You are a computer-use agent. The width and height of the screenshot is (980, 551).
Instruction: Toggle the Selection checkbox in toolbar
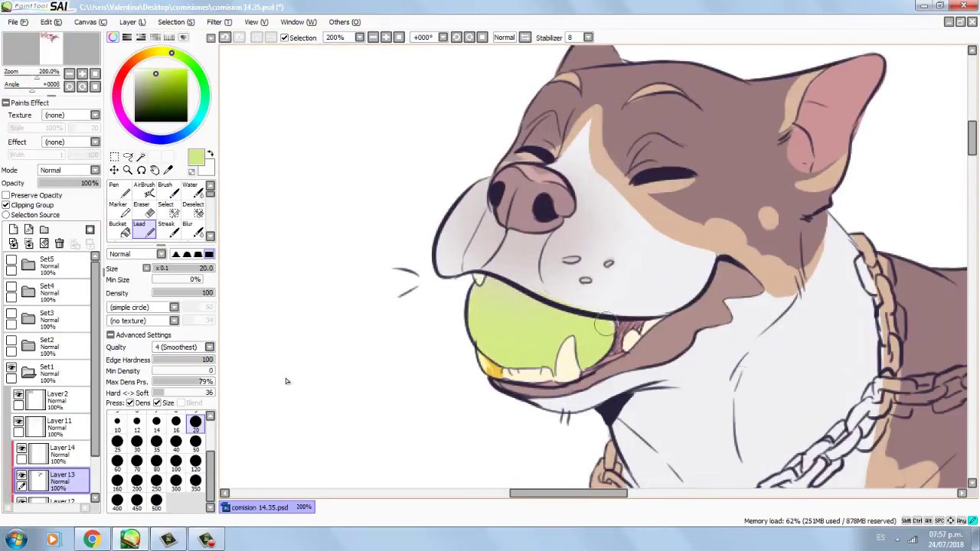pyautogui.click(x=285, y=37)
